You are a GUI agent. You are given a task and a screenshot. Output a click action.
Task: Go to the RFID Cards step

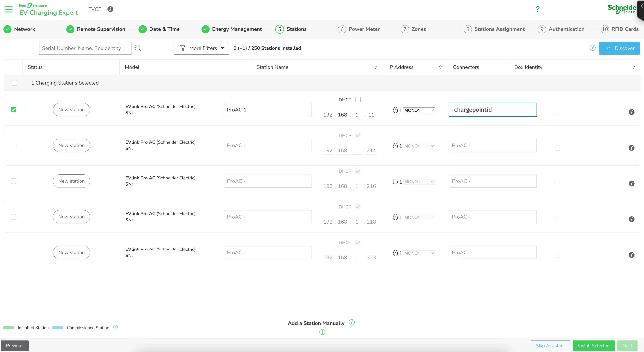tap(620, 29)
